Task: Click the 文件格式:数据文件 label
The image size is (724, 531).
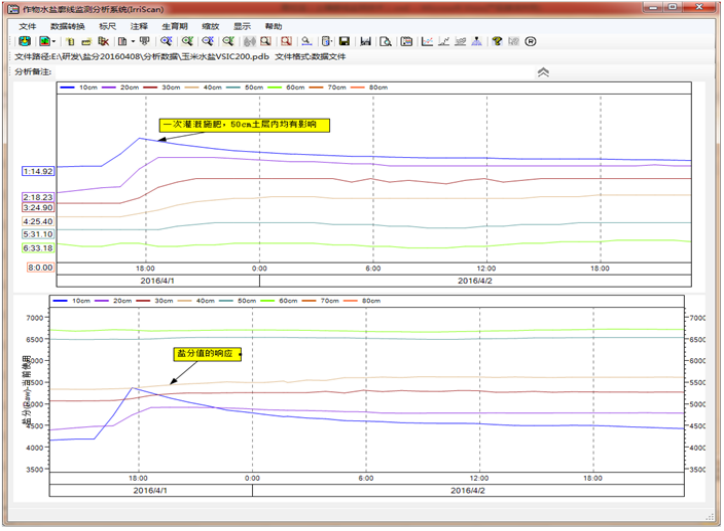Action: [x=310, y=56]
